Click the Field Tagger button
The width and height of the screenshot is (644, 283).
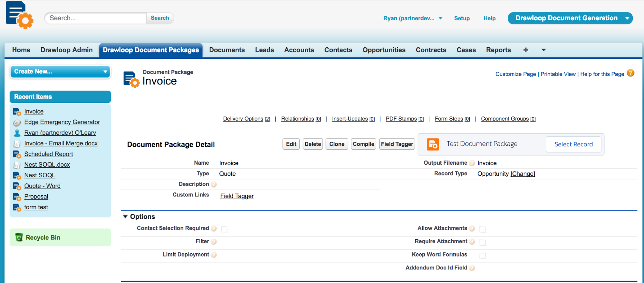click(397, 144)
